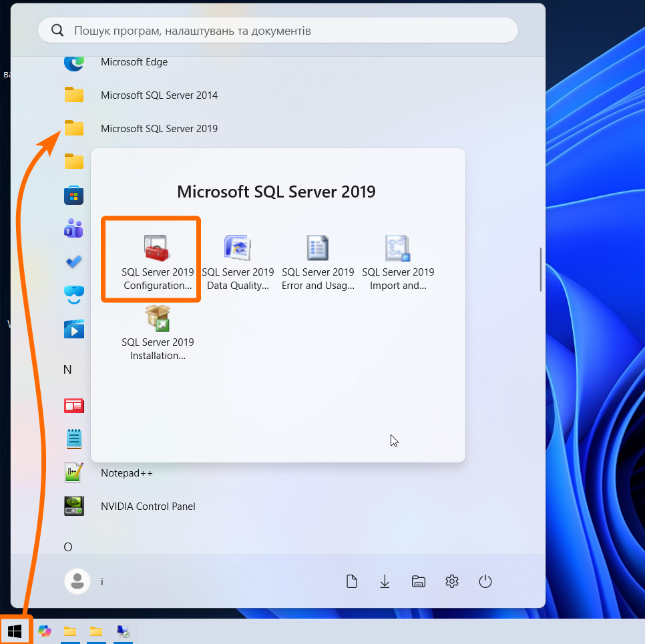
Task: Open Microsoft Store from the app list
Action: point(73,196)
